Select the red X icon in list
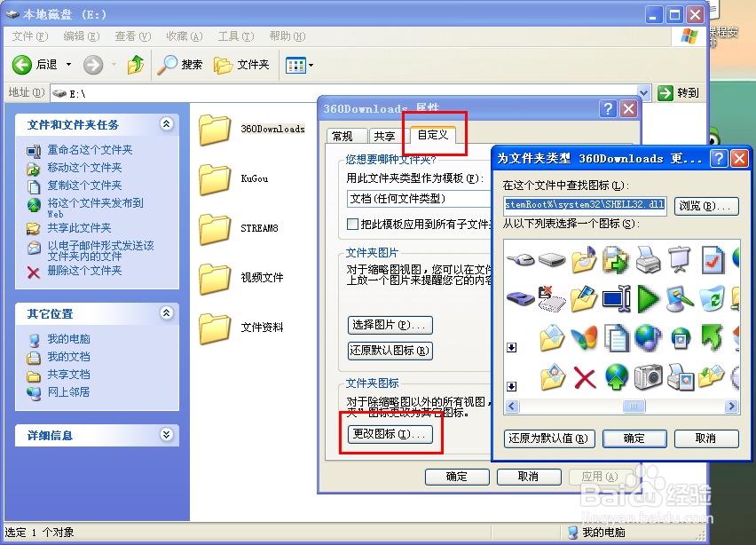Viewport: 756px width, 545px height. pos(585,377)
